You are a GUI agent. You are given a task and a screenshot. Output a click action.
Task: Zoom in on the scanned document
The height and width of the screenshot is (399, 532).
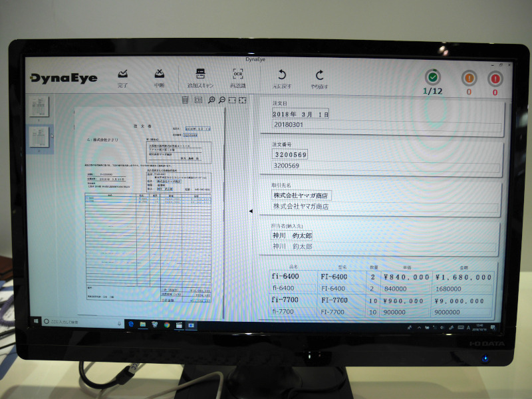[211, 100]
